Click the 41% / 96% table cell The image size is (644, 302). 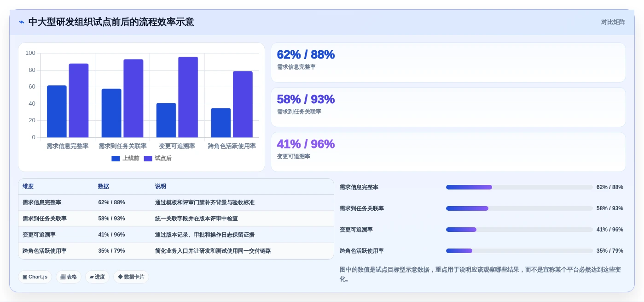point(111,235)
